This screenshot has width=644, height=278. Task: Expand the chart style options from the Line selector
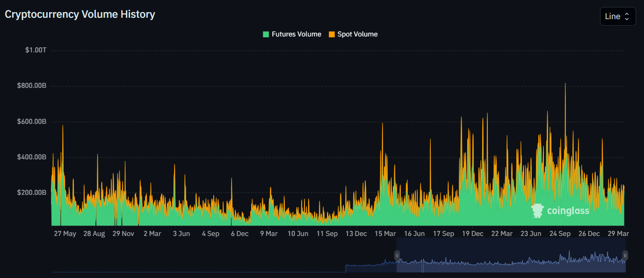pos(617,16)
